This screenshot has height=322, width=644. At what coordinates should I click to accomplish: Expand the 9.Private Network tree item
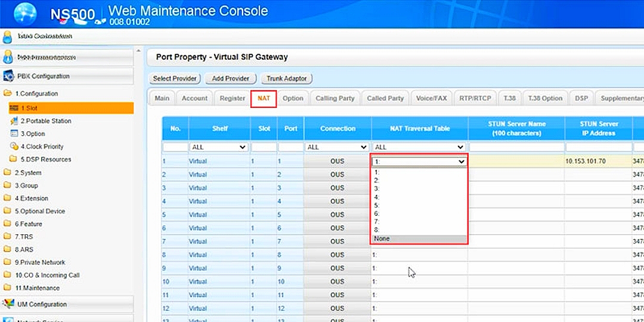[x=40, y=262]
